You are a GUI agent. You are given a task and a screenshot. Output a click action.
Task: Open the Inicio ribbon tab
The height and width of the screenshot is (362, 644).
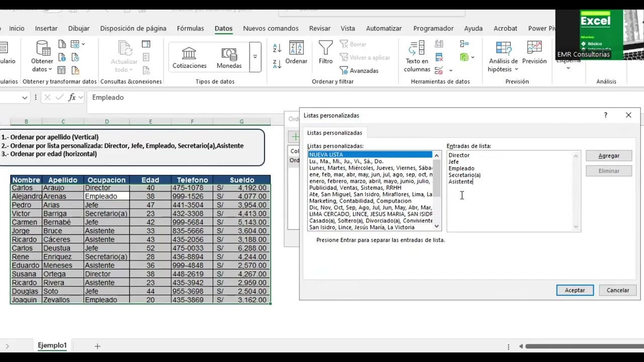pos(17,29)
